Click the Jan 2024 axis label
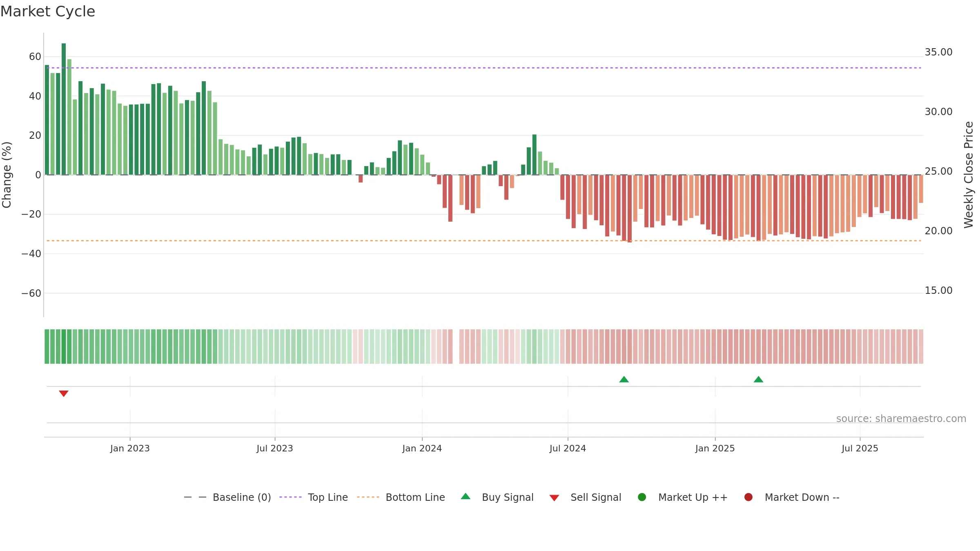The height and width of the screenshot is (551, 980). 422,448
